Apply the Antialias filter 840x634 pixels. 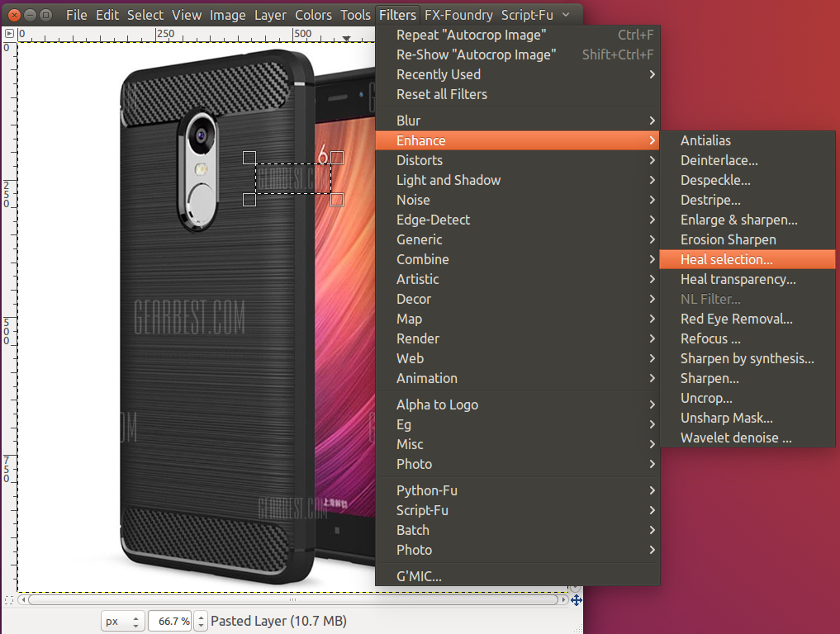[x=747, y=140]
